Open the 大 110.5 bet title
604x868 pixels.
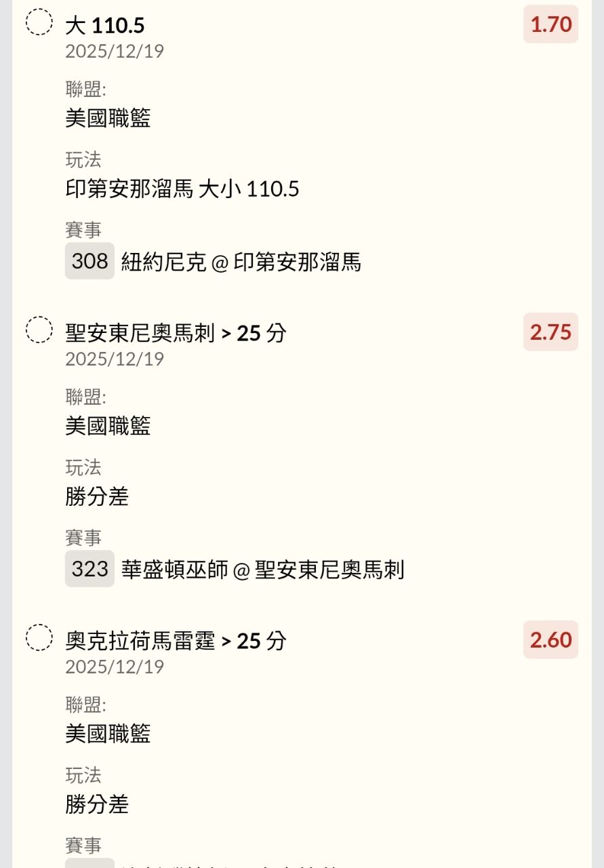pyautogui.click(x=105, y=26)
